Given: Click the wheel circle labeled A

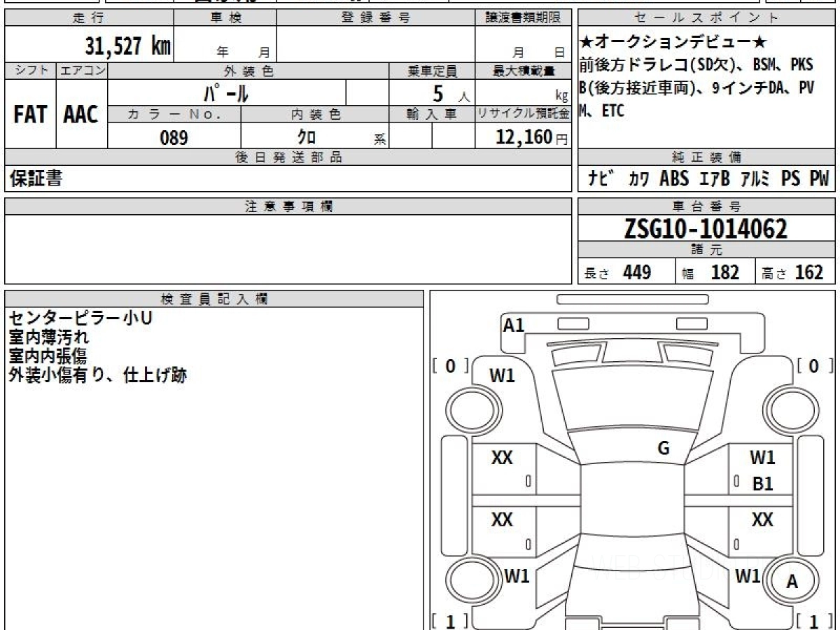Looking at the screenshot, I should (792, 582).
